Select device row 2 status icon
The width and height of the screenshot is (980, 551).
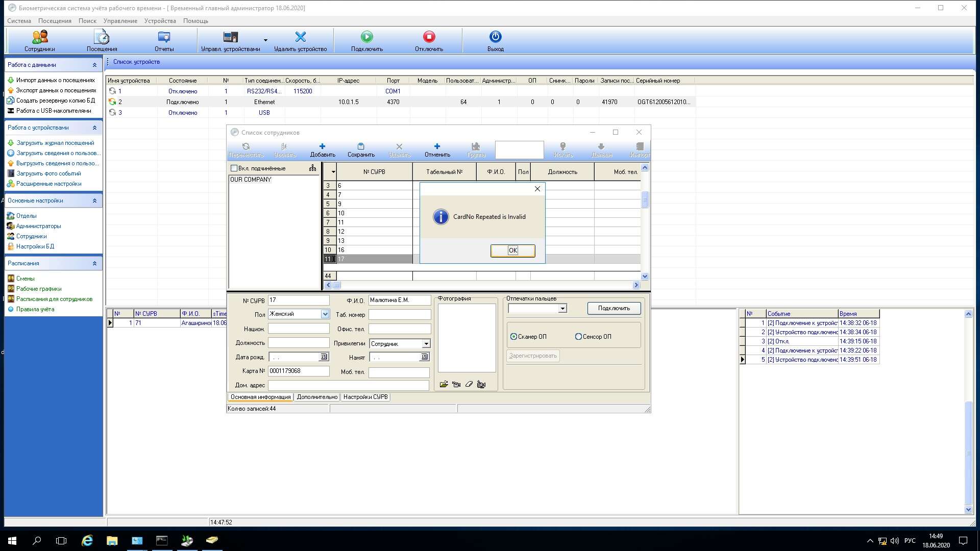click(112, 102)
